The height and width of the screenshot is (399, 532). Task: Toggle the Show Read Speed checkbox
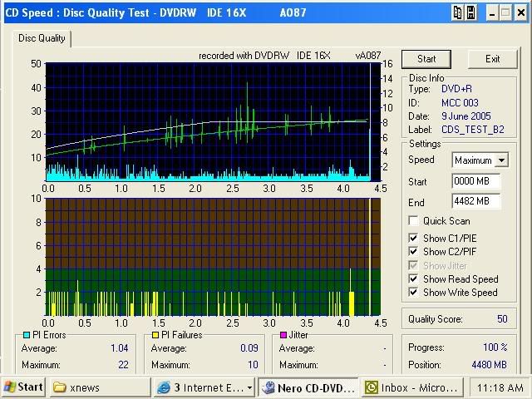pyautogui.click(x=413, y=279)
